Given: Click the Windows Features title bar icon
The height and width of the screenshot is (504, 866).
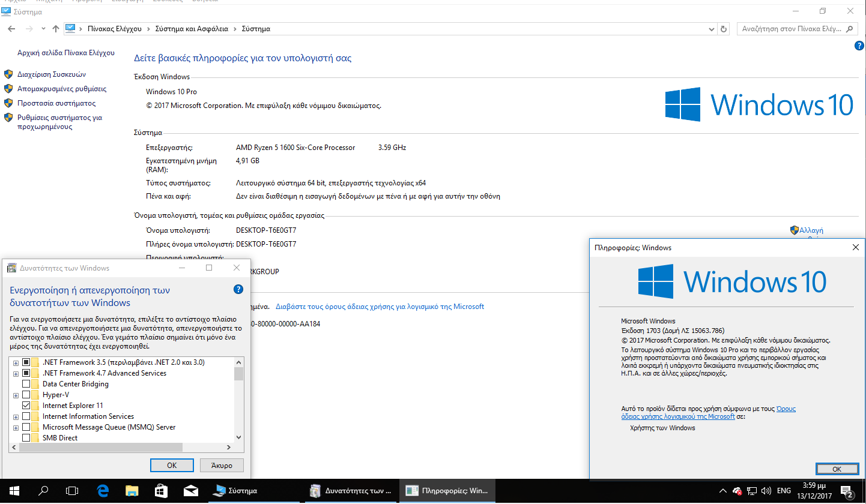Looking at the screenshot, I should tap(11, 268).
